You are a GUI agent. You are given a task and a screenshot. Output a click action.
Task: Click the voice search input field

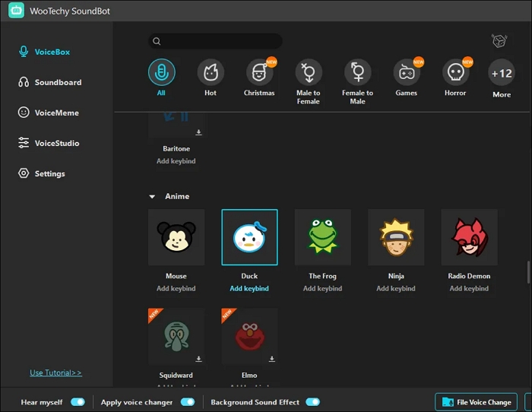[220, 41]
